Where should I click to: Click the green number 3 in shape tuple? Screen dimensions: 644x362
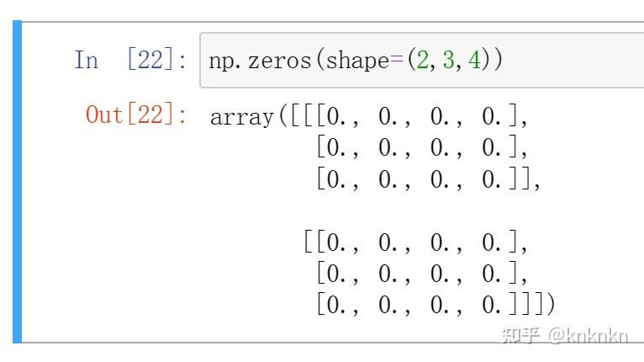[x=448, y=60]
